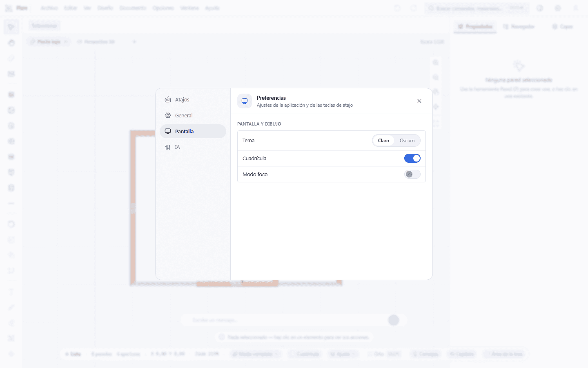The height and width of the screenshot is (368, 588).
Task: Choose the Claro theme option
Action: pos(383,141)
